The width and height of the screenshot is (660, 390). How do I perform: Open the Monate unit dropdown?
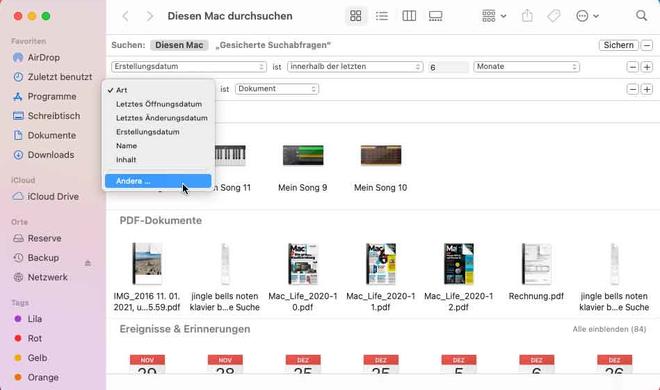pos(526,66)
